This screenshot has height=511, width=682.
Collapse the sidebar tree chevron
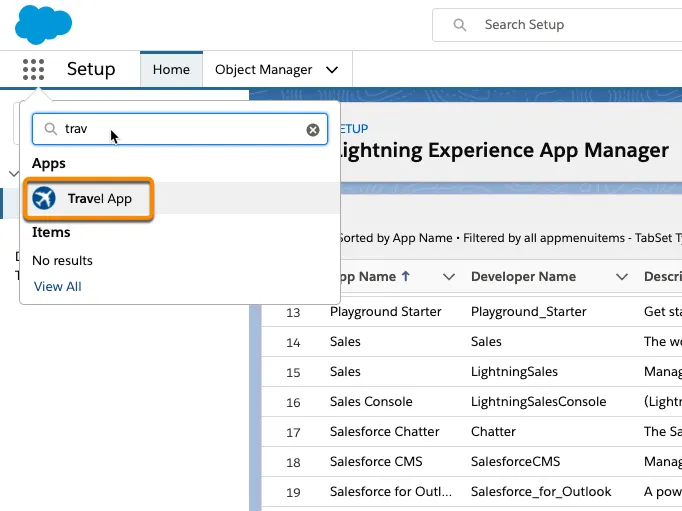coord(14,174)
